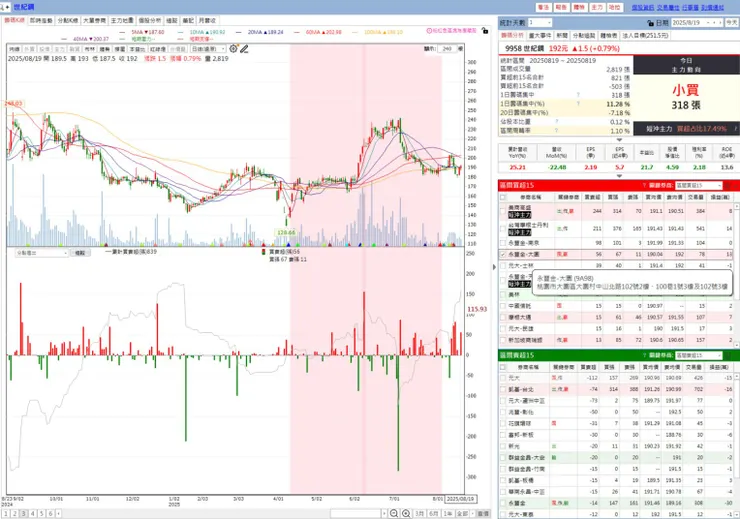
Task: Click the empty bottom toolbar input field
Action: click(355, 513)
